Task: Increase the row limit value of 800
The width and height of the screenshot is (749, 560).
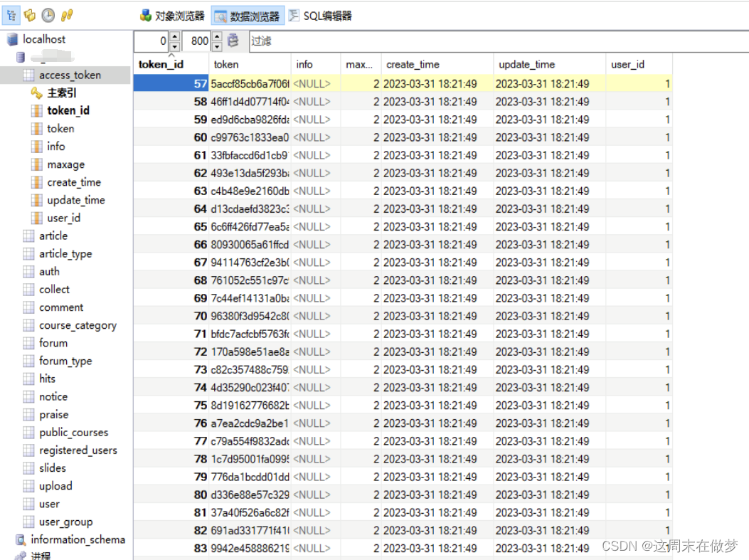Action: pos(217,36)
